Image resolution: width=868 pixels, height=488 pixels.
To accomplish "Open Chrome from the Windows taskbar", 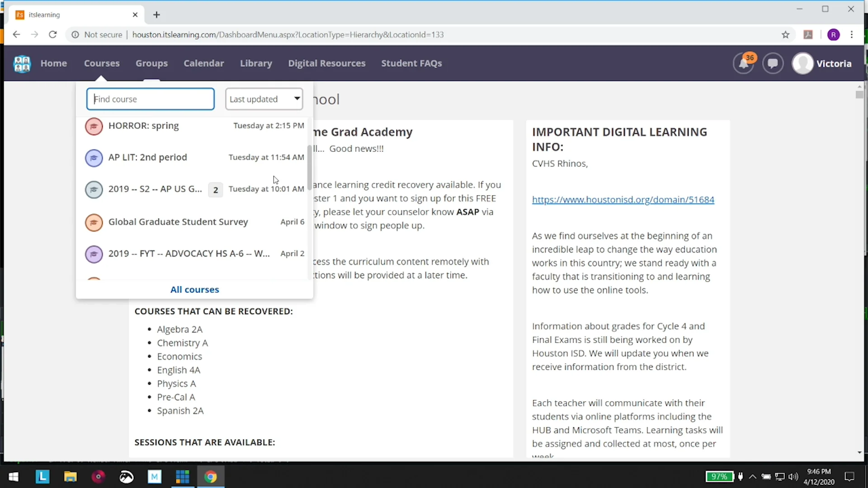I will (x=210, y=477).
